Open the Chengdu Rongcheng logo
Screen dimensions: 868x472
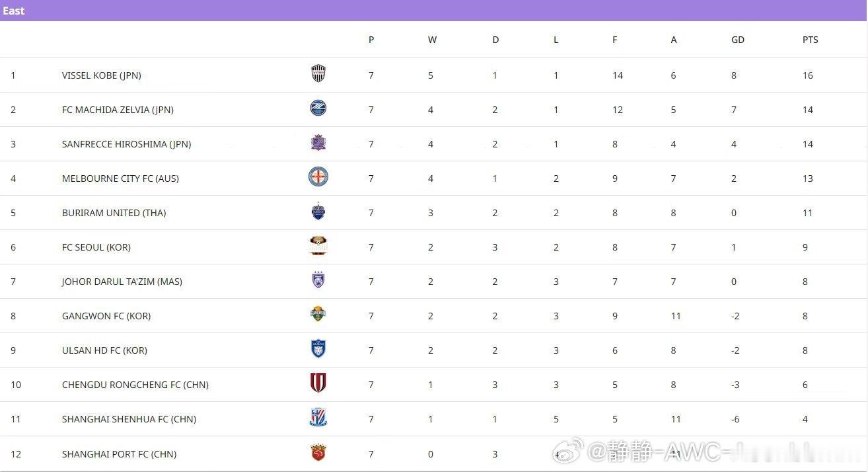[x=318, y=383]
